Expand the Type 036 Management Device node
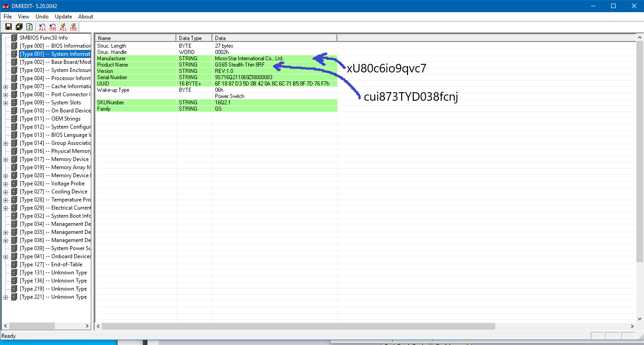The height and width of the screenshot is (345, 644). [x=5, y=240]
